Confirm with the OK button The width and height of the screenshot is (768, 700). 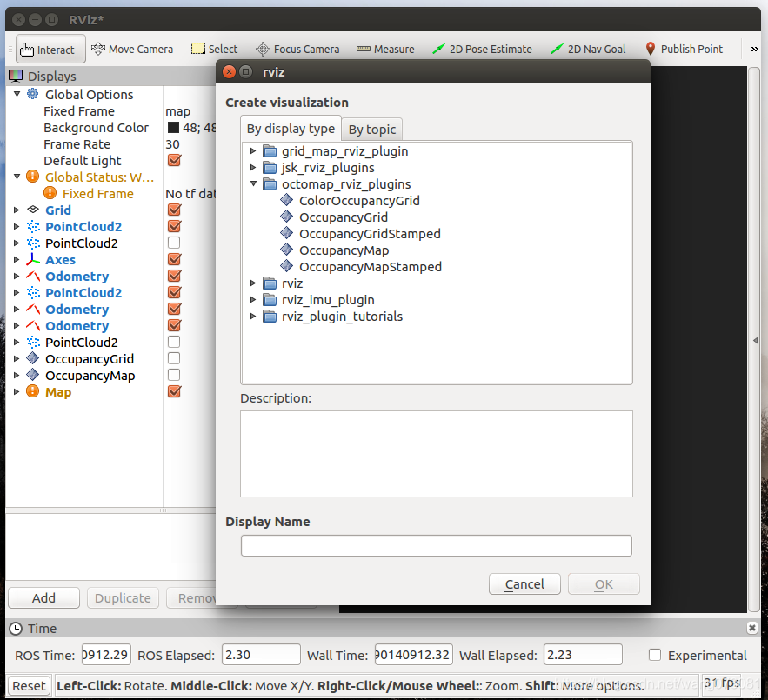[x=604, y=583]
